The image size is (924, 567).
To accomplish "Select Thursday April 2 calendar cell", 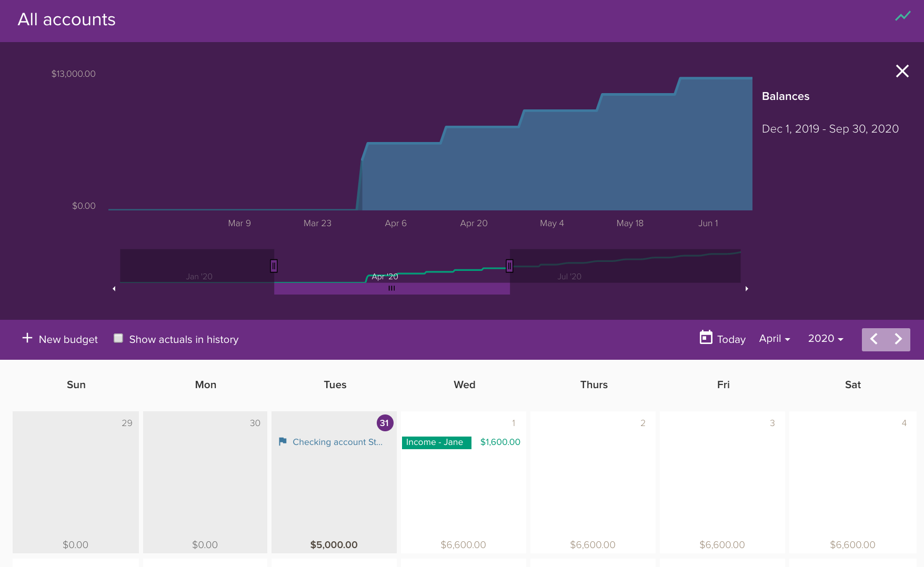I will pyautogui.click(x=592, y=481).
